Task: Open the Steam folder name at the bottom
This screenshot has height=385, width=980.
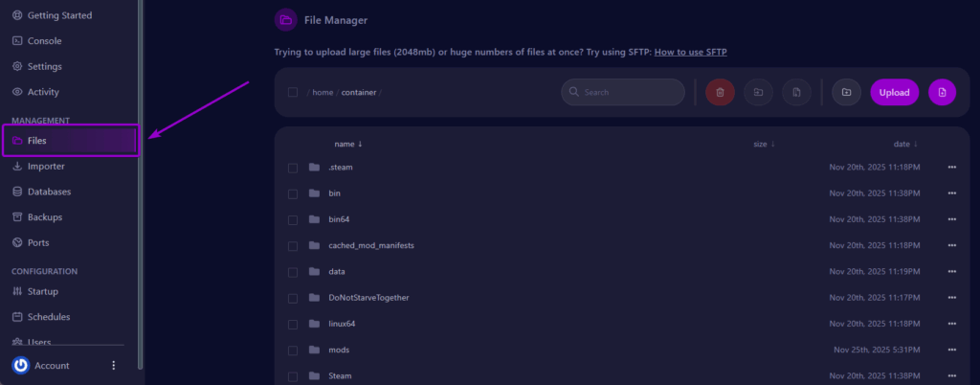Action: point(340,375)
